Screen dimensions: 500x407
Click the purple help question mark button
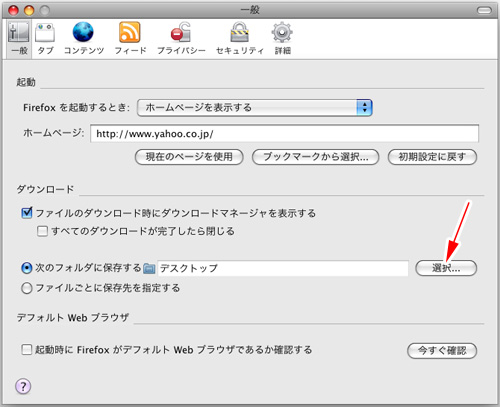tap(23, 386)
